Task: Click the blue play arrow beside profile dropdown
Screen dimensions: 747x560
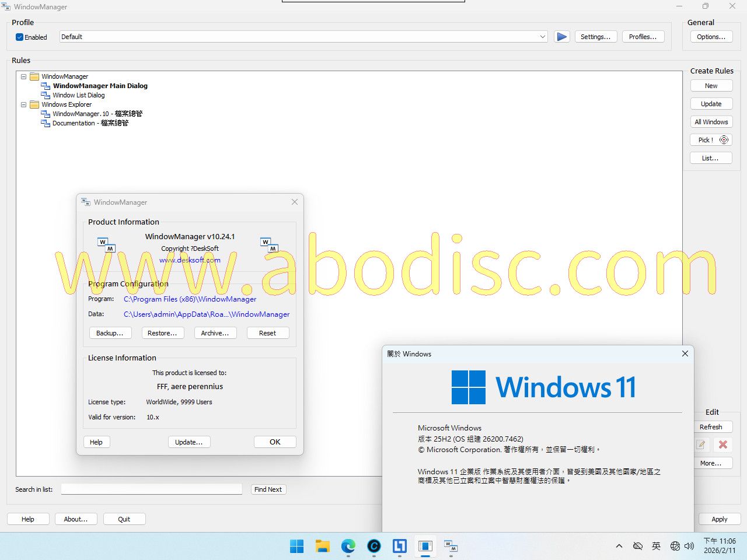Action: (561, 37)
